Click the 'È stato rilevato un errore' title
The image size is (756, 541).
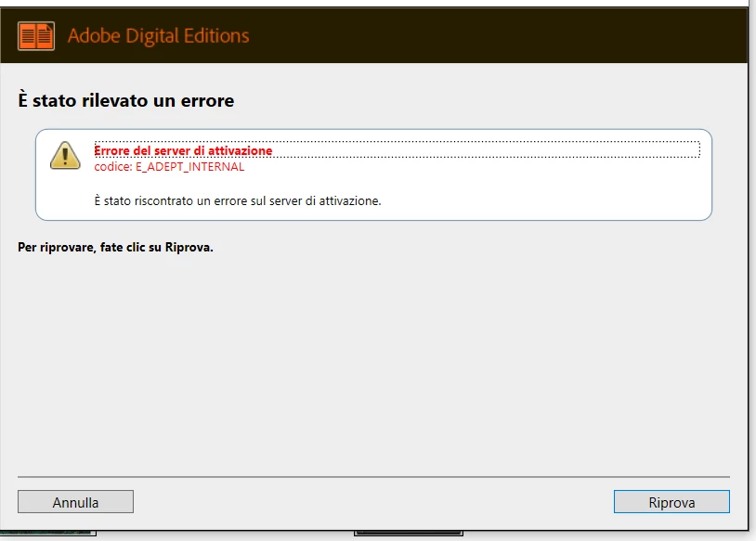(125, 100)
